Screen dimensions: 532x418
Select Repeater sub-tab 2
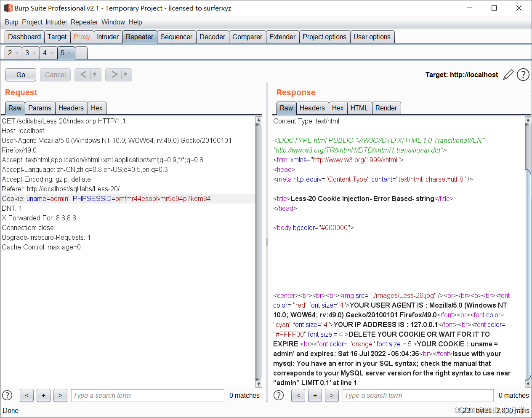click(10, 53)
